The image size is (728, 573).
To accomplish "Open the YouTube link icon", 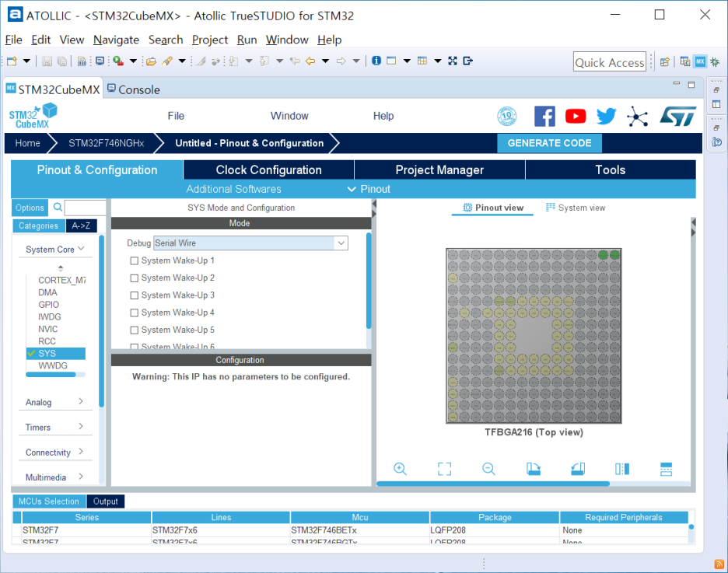I will point(576,116).
